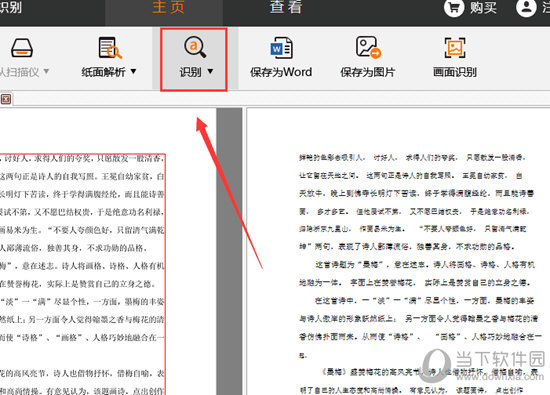Click the 保存为图片 icon
Viewport: 550px width, 395px height.
(368, 47)
